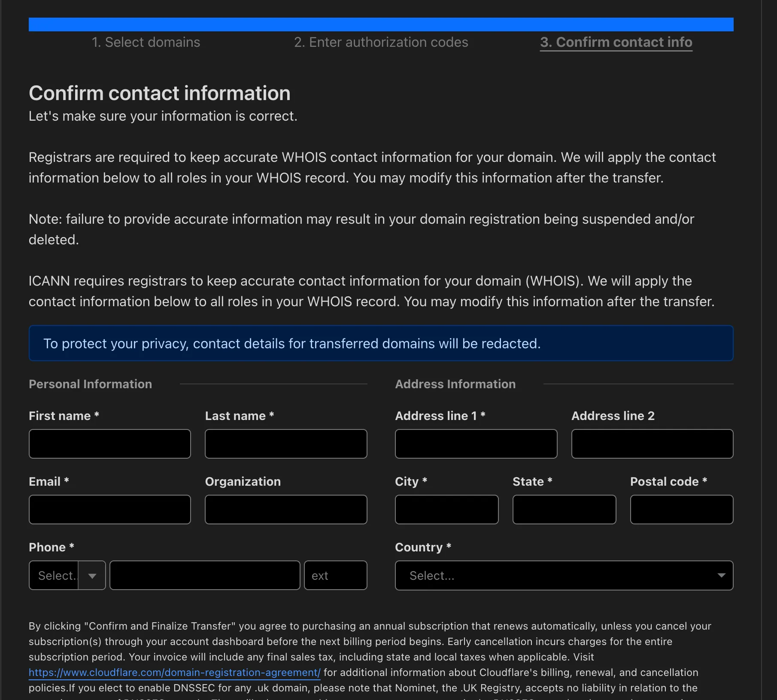The height and width of the screenshot is (700, 777).
Task: Go to step 1 Select domains
Action: (x=146, y=42)
